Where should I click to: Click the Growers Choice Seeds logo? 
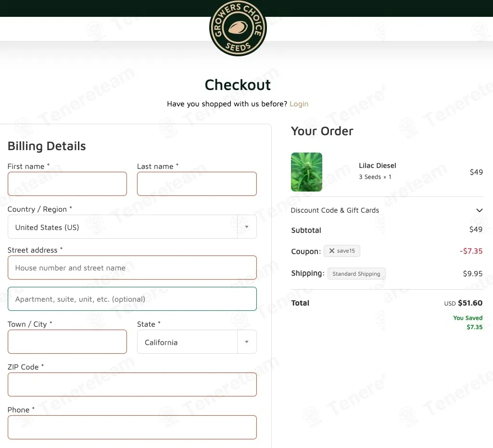click(x=238, y=28)
